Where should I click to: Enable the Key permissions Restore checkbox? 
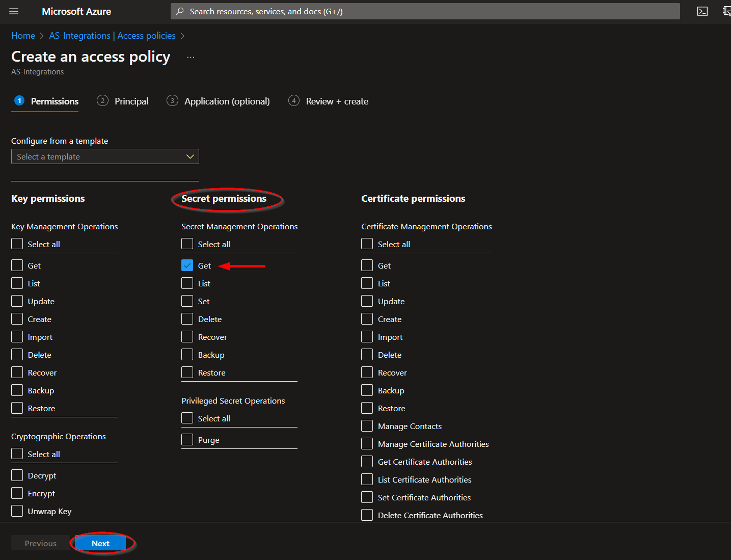pos(17,408)
